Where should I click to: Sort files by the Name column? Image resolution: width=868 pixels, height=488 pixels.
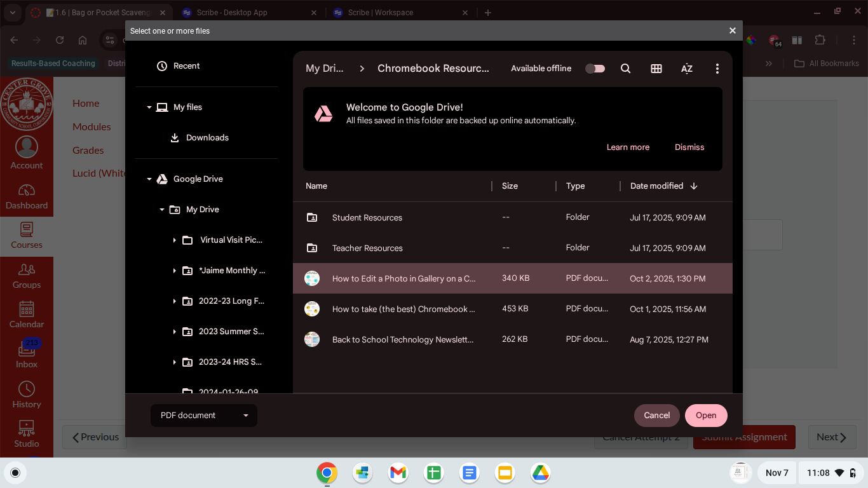tap(316, 186)
